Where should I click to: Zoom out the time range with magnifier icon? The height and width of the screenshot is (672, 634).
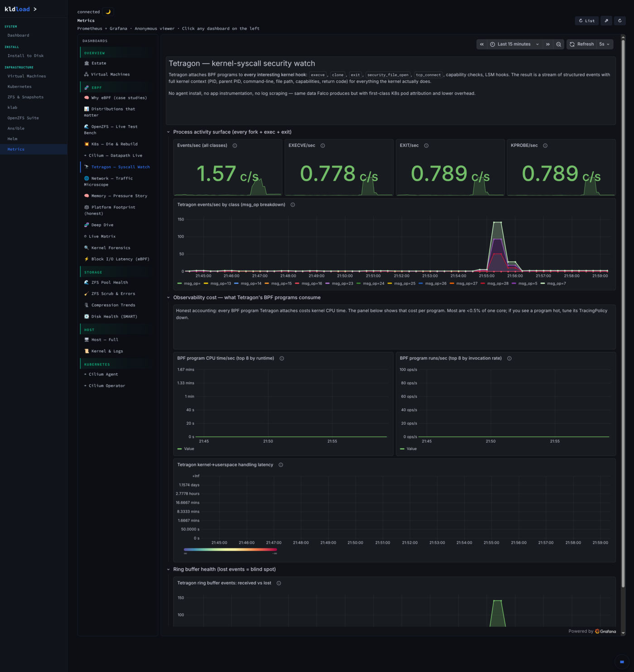[558, 44]
